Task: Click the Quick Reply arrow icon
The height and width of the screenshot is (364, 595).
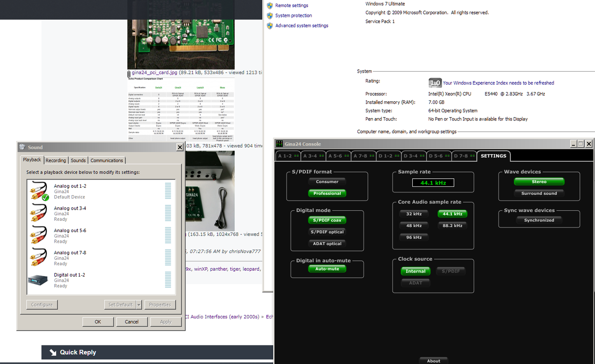Action: point(53,352)
